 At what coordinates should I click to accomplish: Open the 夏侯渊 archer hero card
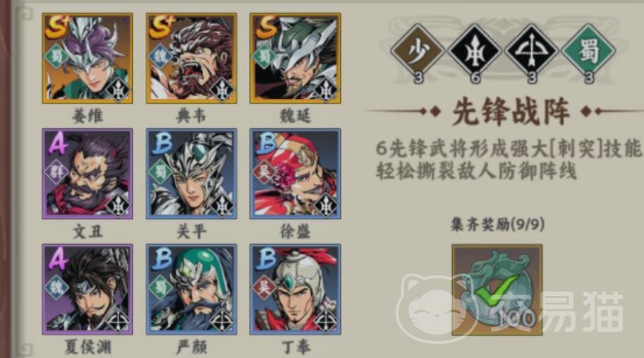coord(87,290)
